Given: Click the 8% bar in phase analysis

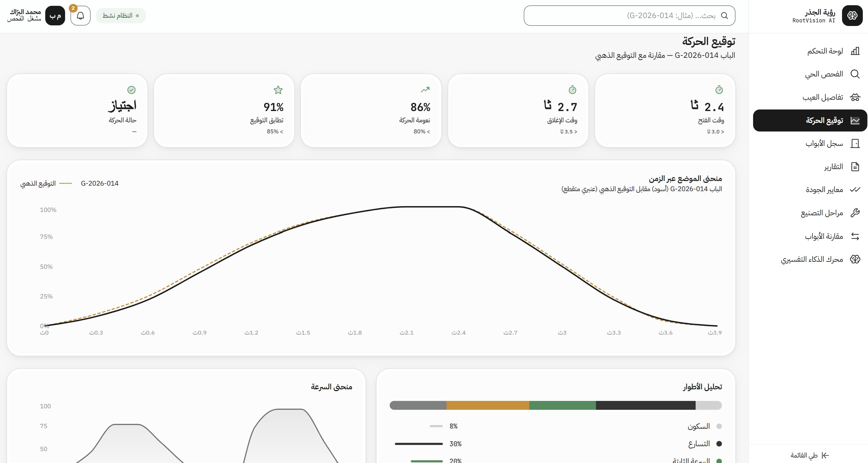Looking at the screenshot, I should pos(436,426).
